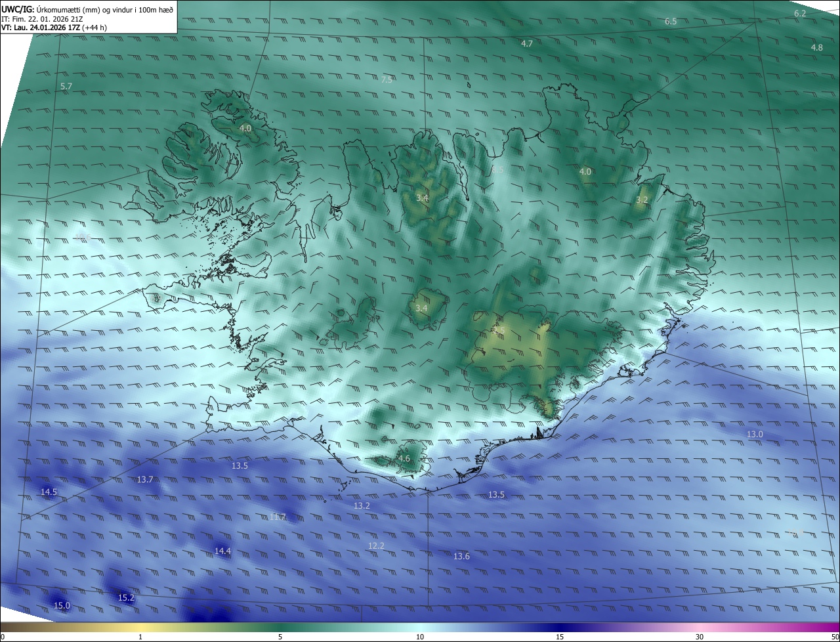Screen dimensions: 840x642
Task: Select the 50 tick on the color scale
Action: point(835,637)
